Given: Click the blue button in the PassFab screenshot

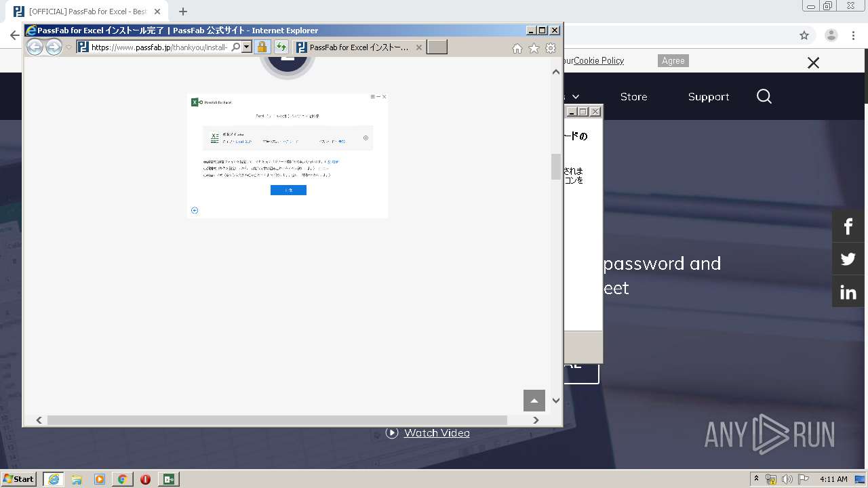Looking at the screenshot, I should point(288,190).
